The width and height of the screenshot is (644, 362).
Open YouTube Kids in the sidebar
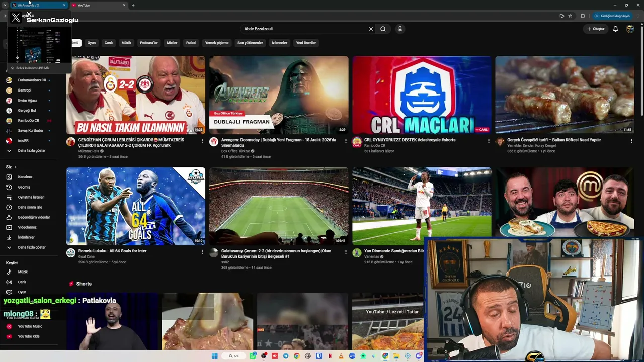point(29,336)
